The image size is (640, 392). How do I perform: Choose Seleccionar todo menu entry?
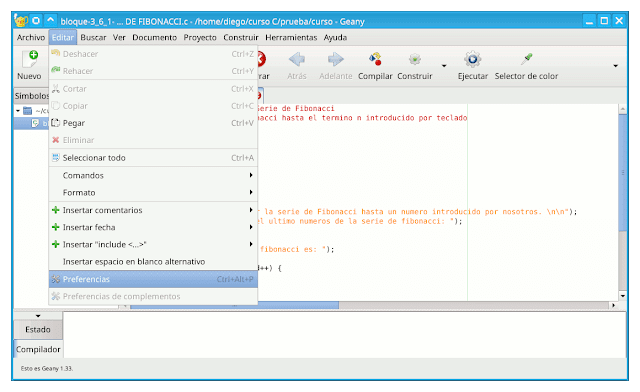coord(153,158)
